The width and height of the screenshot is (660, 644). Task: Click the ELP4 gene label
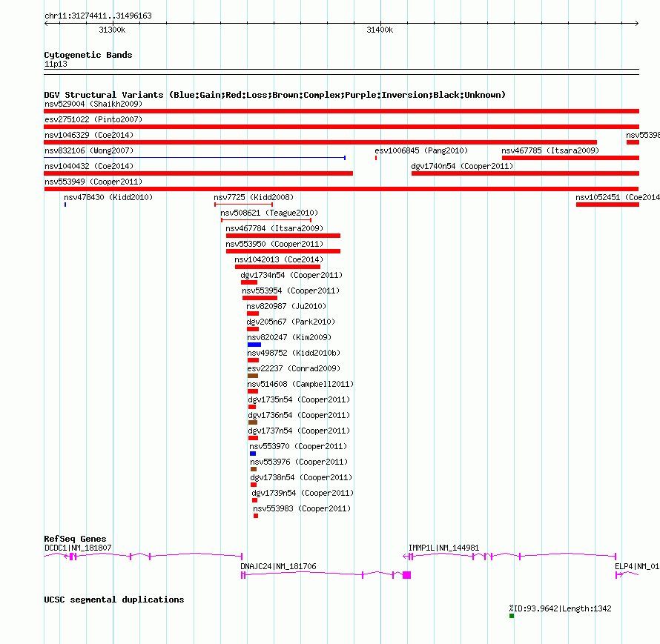637,566
